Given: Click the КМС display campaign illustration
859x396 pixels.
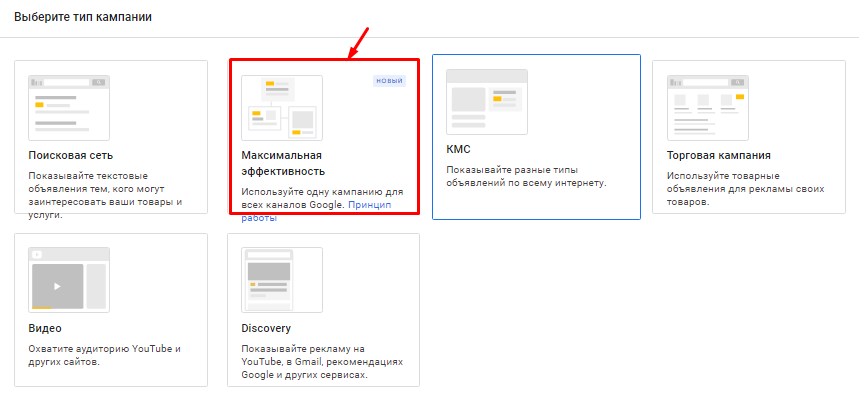Looking at the screenshot, I should (x=487, y=102).
